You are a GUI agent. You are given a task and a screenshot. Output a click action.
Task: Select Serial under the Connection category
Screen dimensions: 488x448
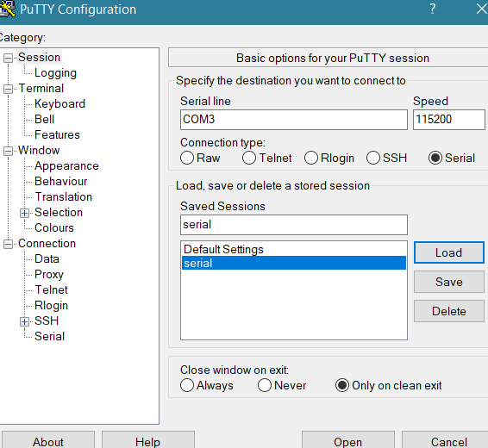coord(49,336)
